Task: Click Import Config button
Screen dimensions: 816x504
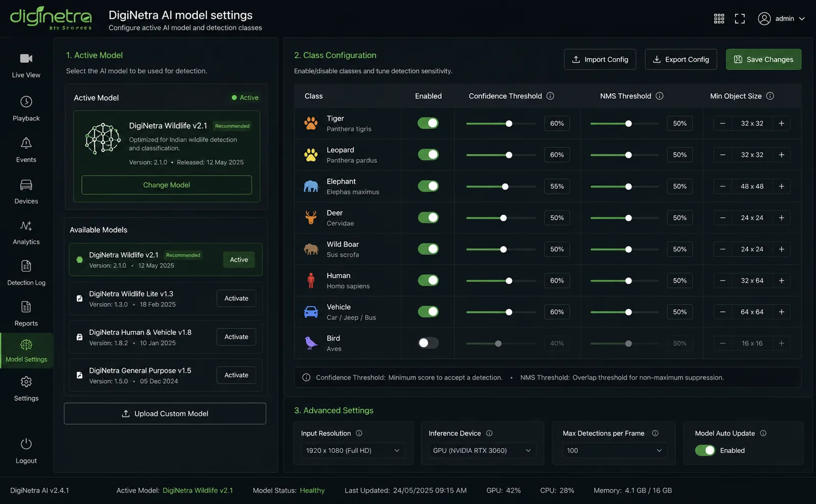Action: 600,59
